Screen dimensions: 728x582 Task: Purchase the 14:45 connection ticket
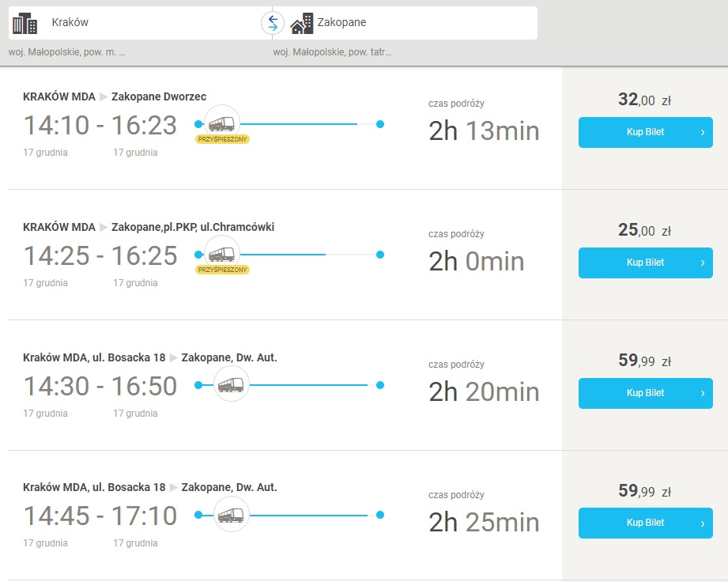[645, 523]
